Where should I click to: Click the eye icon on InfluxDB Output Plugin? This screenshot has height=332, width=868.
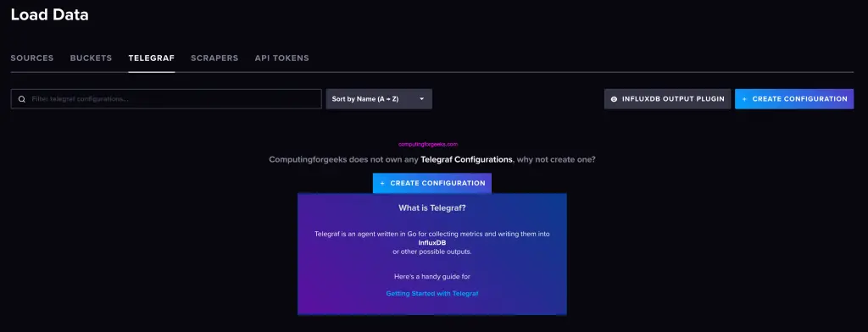(x=614, y=99)
